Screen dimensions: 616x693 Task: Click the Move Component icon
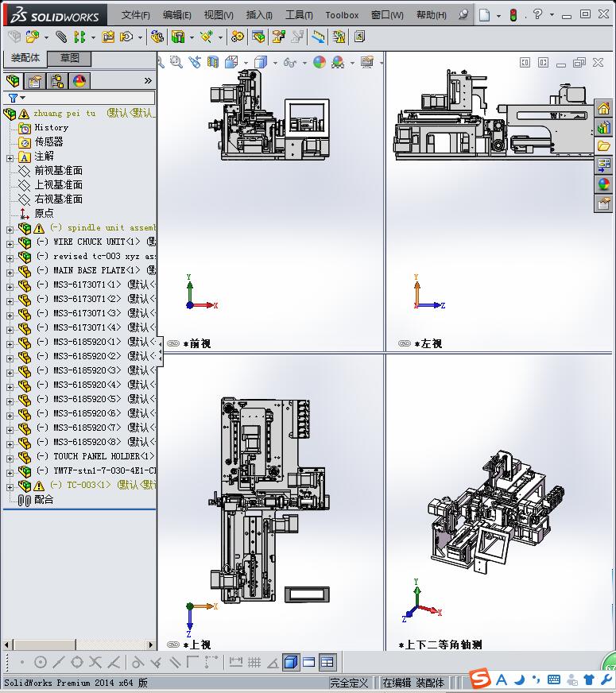[127, 37]
